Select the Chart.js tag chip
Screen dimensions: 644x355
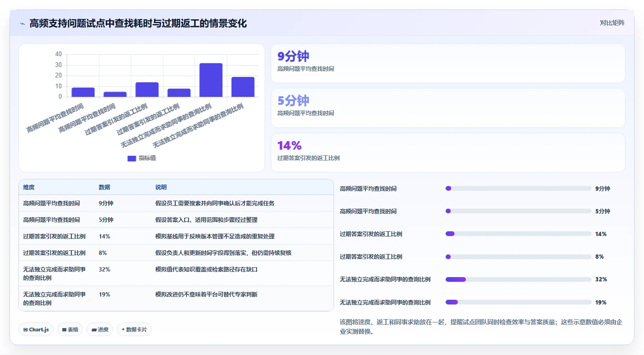coord(36,330)
